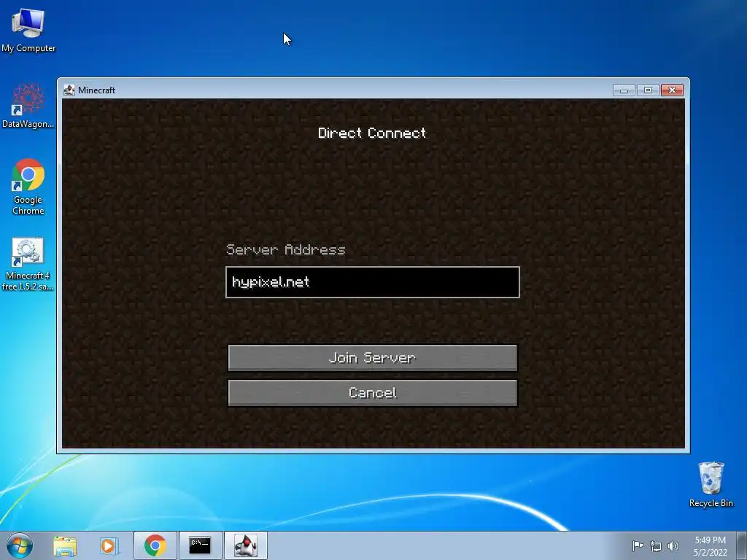Launch Windows Media Player from taskbar
The width and height of the screenshot is (747, 560).
(109, 545)
